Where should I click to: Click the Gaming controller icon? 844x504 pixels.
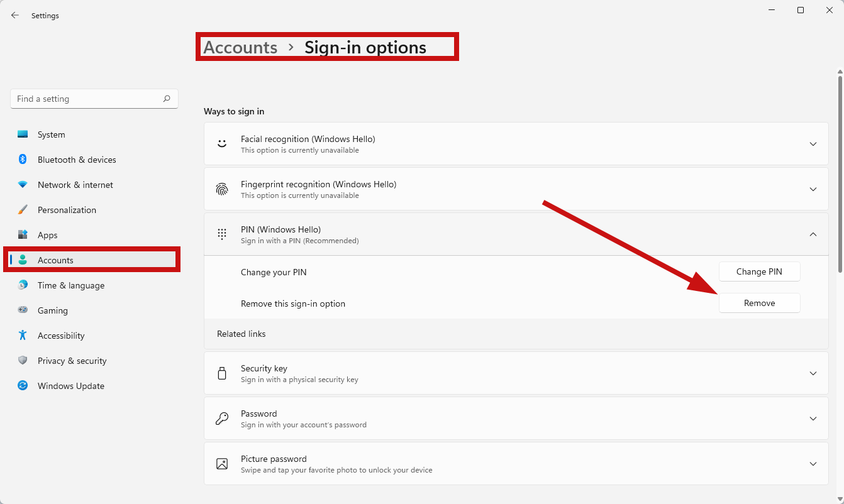point(23,310)
